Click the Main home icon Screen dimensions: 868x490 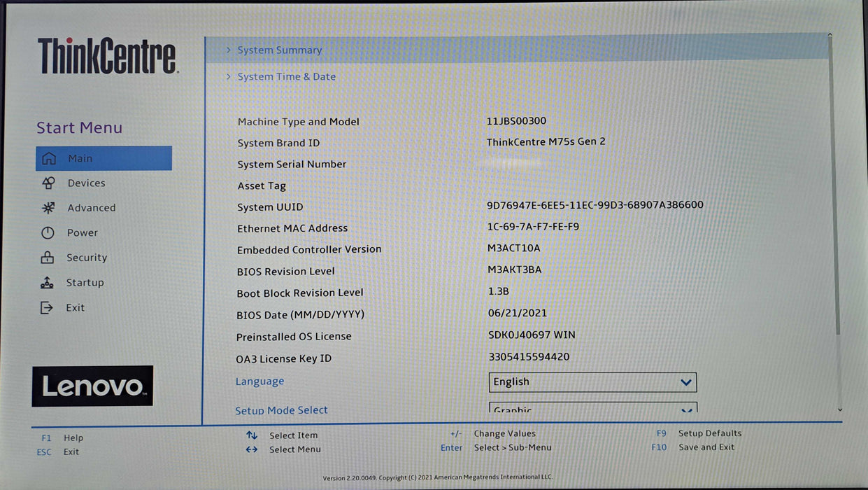point(49,159)
